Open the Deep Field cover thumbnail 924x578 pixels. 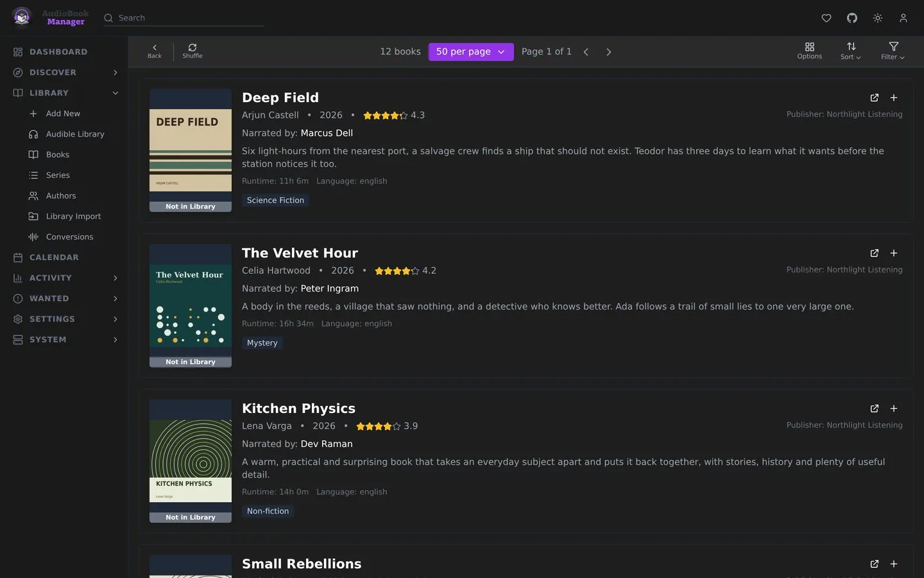point(191,150)
